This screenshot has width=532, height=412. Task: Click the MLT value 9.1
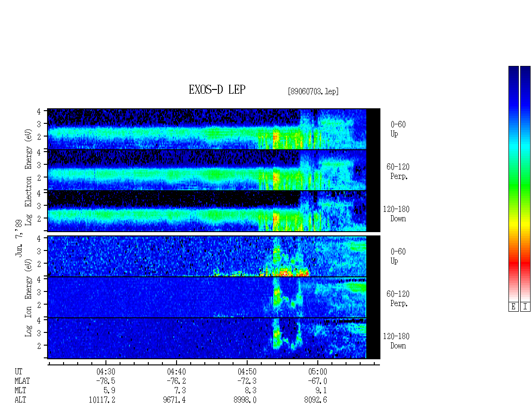(x=321, y=391)
